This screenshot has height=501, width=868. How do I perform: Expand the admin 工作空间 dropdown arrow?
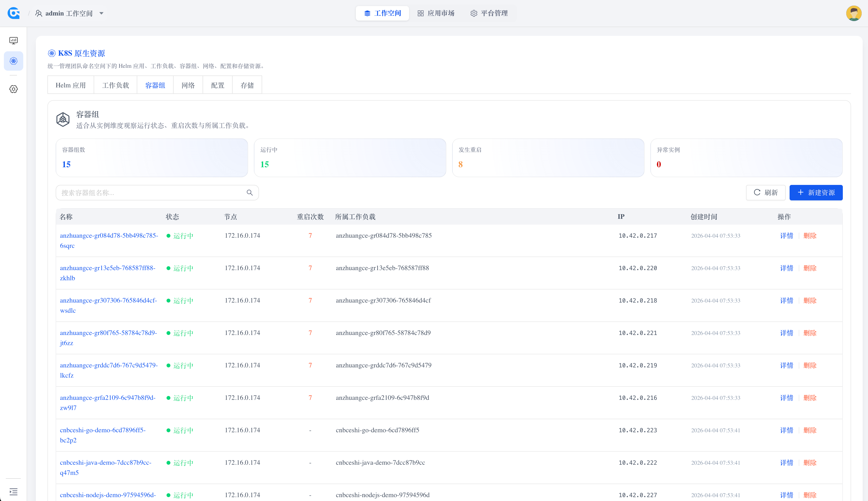tap(101, 13)
